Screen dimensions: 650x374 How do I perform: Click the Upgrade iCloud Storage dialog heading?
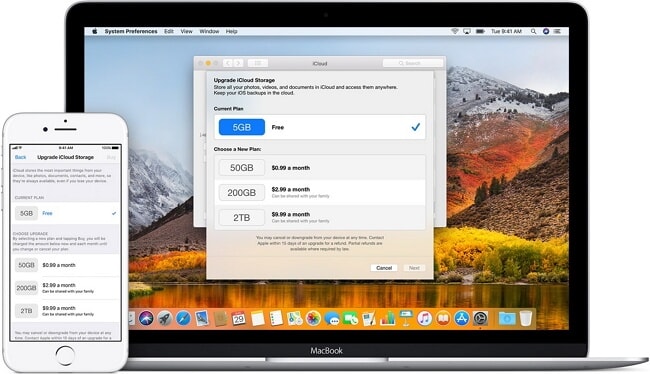[244, 80]
